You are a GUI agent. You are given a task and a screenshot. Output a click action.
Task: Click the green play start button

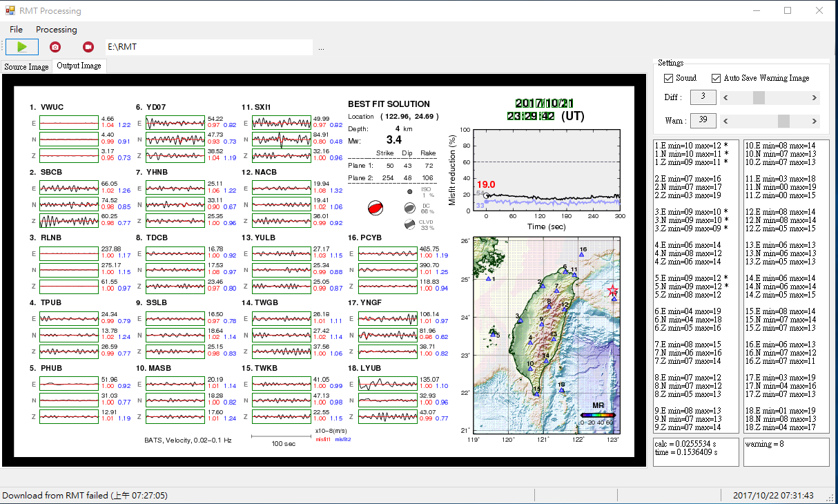click(22, 47)
